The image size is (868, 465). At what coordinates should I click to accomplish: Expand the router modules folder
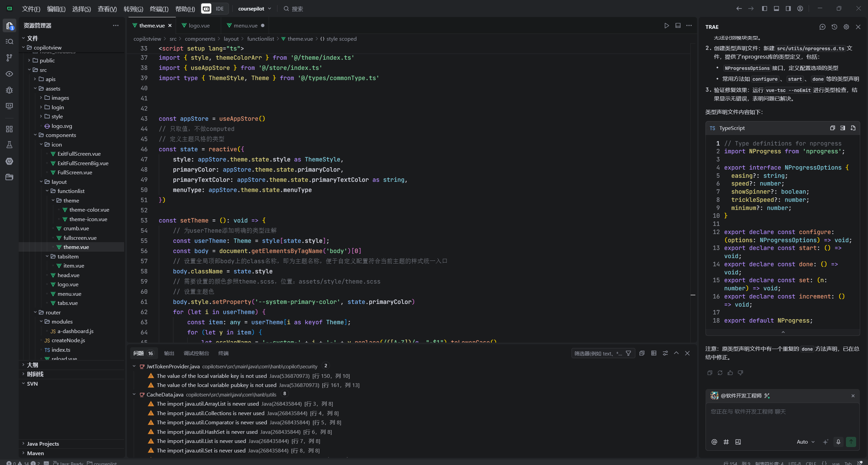tap(62, 322)
